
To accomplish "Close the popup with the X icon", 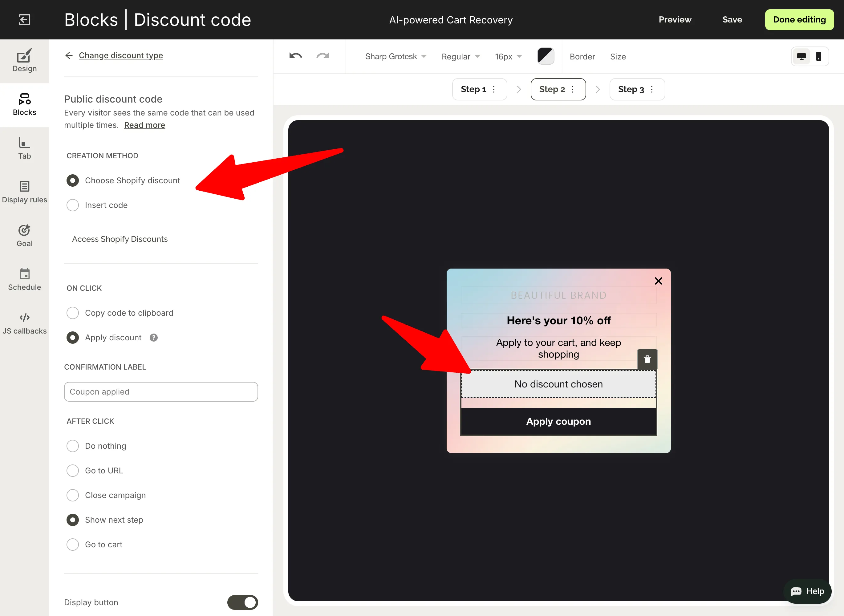I will 658,281.
